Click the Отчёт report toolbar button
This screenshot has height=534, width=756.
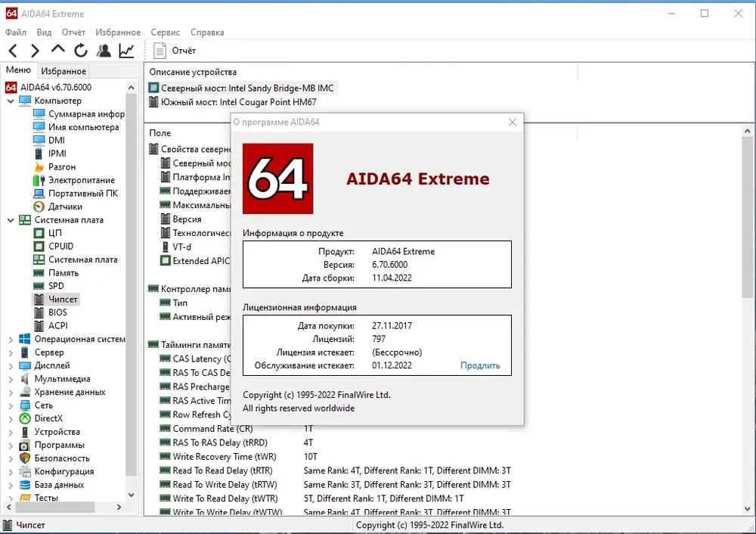coord(175,51)
